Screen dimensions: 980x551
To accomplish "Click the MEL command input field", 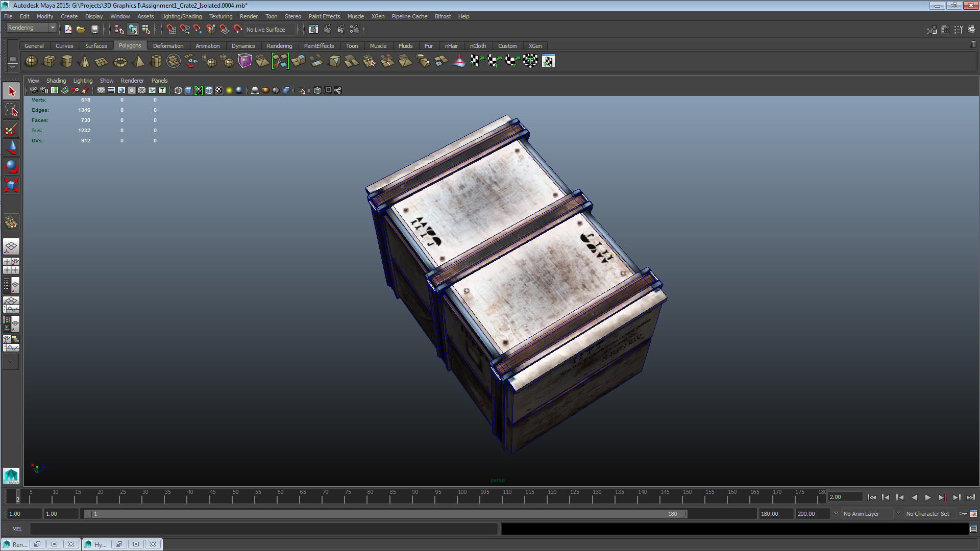I will tap(263, 529).
